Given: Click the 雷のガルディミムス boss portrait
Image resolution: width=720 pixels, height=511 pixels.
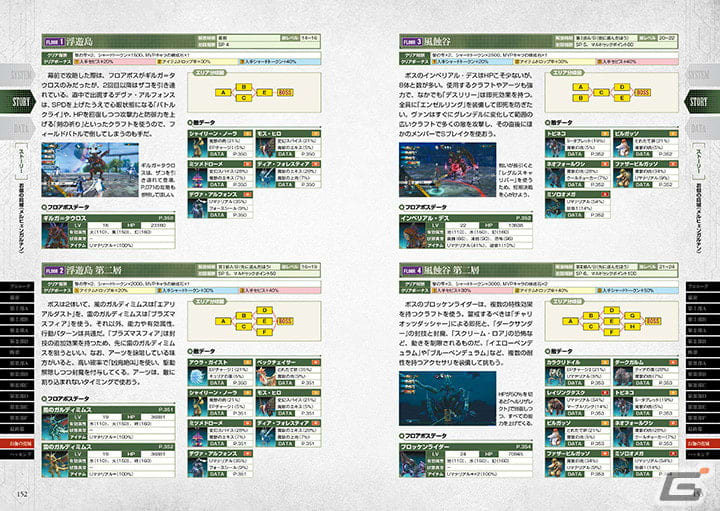Looking at the screenshot, I should [x=55, y=464].
